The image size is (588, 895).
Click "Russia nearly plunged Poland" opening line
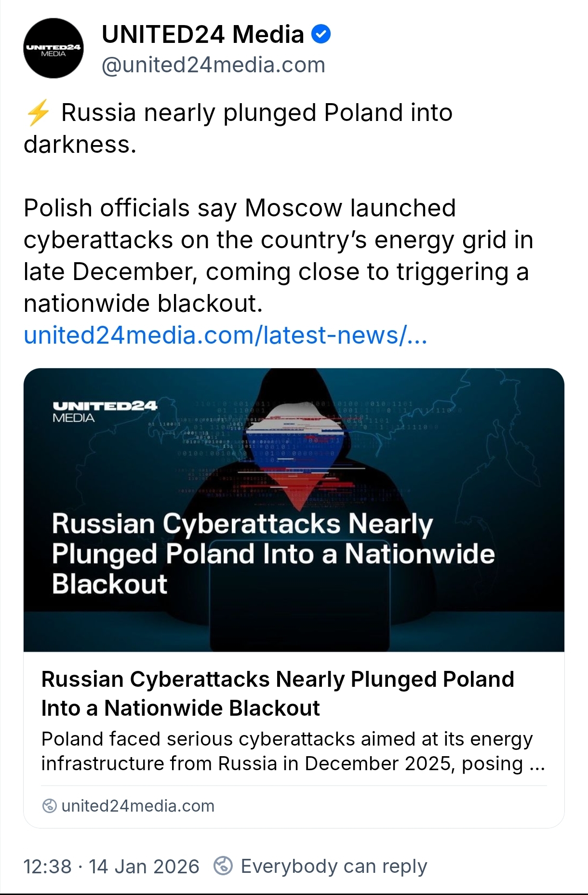tap(256, 114)
